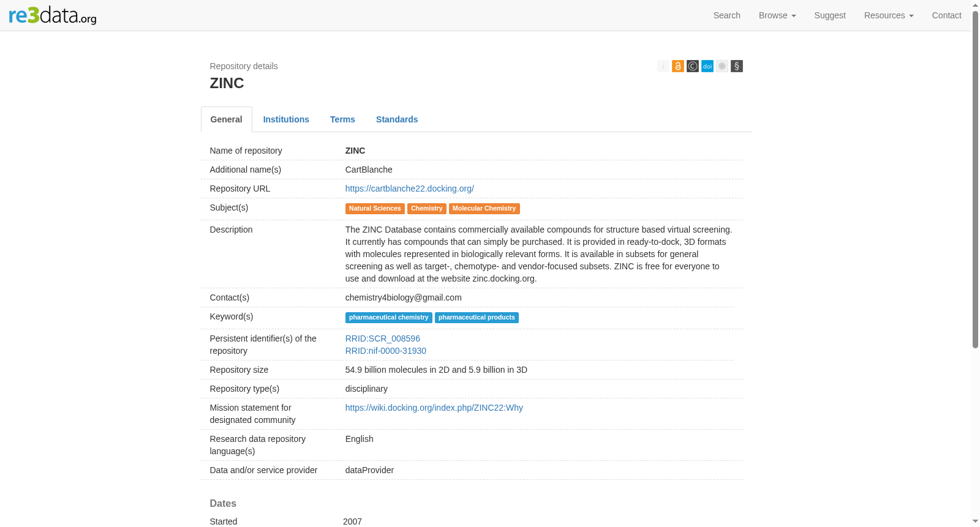Click the additional name 'CartBlanche'

coord(369,170)
